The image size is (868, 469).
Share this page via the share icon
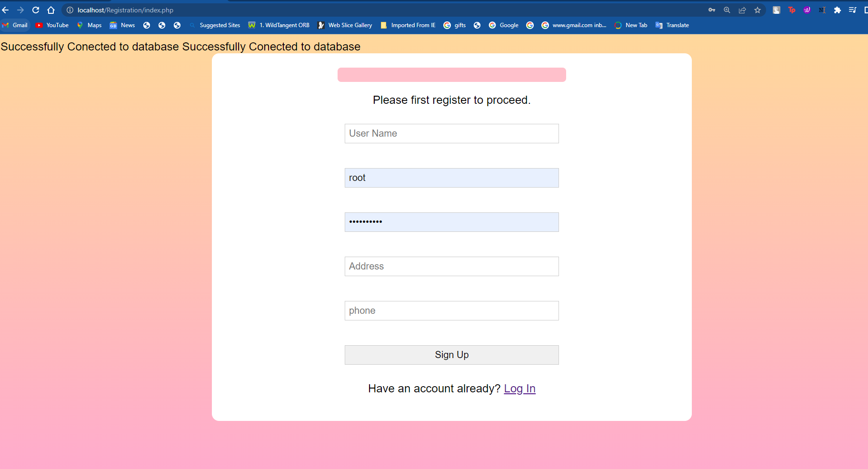coord(742,10)
